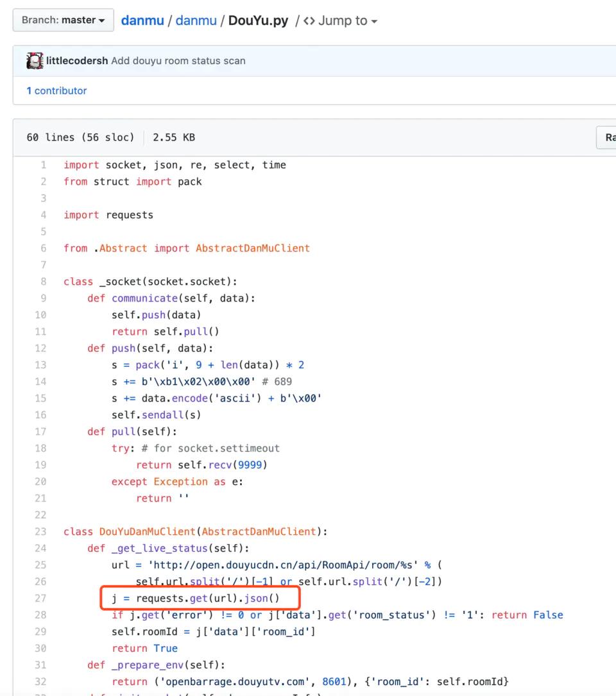616x696 pixels.
Task: Click the DouYu.py file name in breadcrumb
Action: click(x=258, y=21)
